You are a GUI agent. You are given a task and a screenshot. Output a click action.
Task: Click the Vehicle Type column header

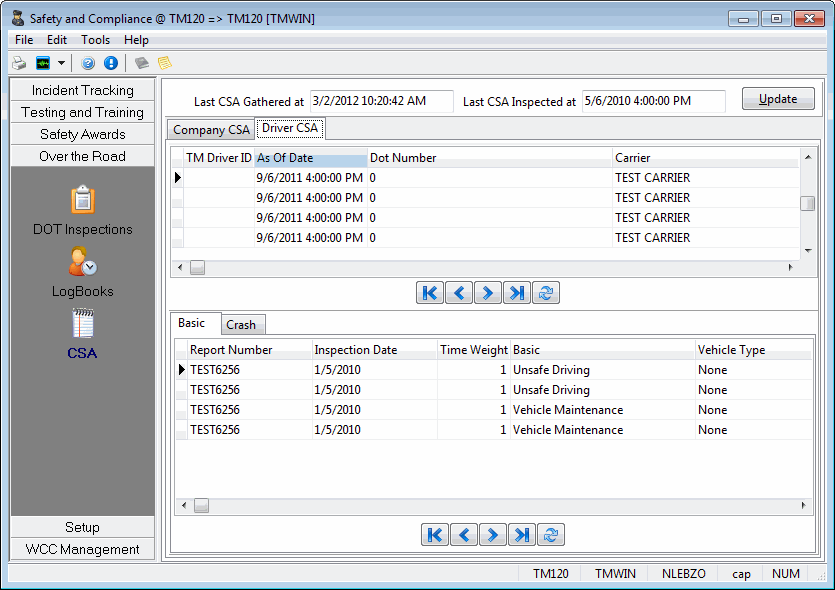[754, 350]
